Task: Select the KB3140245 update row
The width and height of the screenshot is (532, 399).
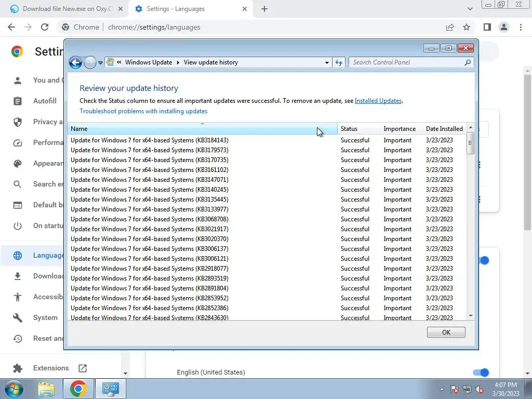Action: coord(267,189)
